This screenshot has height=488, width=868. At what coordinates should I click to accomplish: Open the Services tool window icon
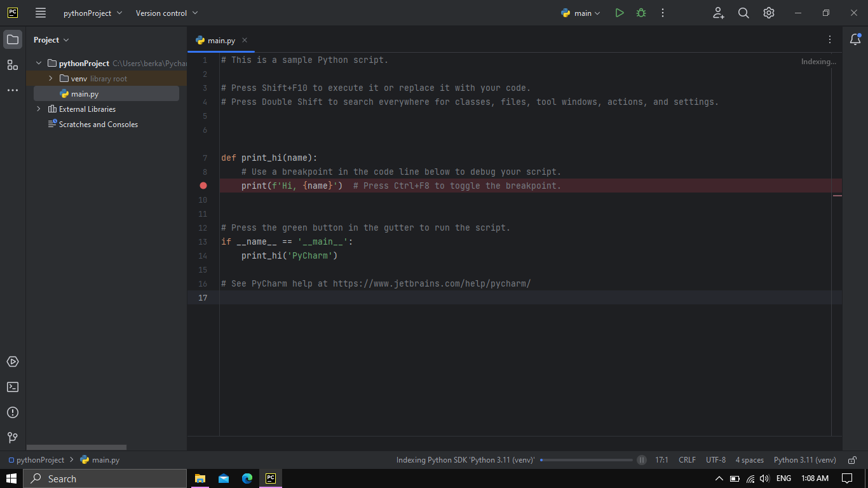click(x=13, y=362)
